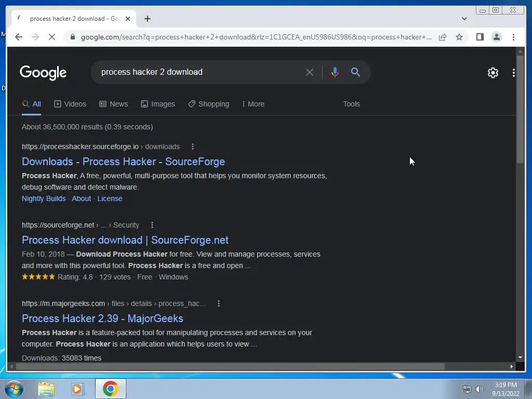Screen dimensions: 532x399
Task: Switch to the News tab
Action: (114, 104)
